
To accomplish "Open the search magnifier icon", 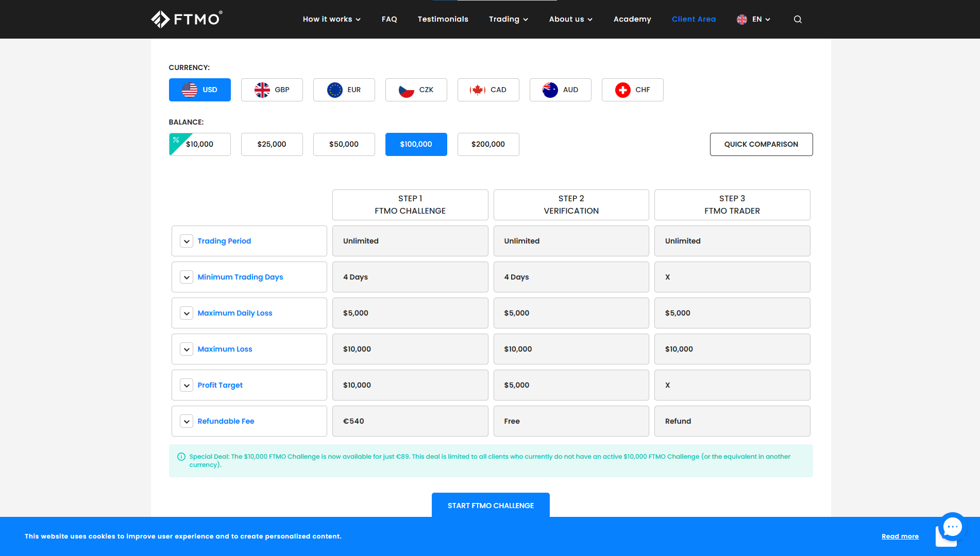I will pyautogui.click(x=798, y=20).
